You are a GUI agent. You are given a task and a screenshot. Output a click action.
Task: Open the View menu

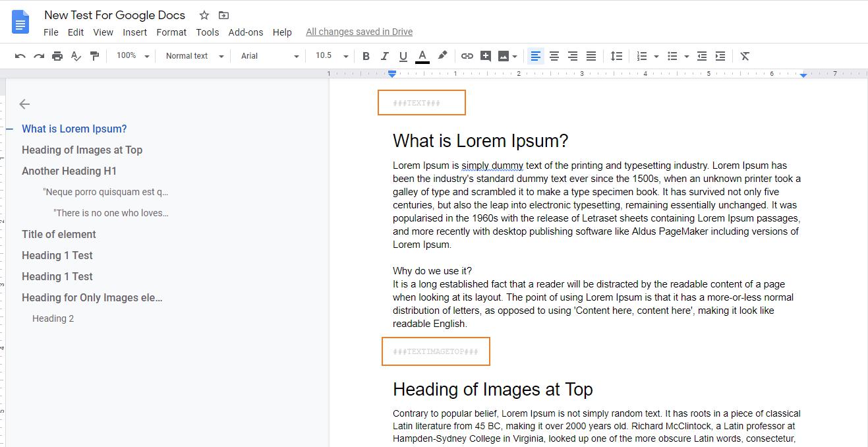103,32
